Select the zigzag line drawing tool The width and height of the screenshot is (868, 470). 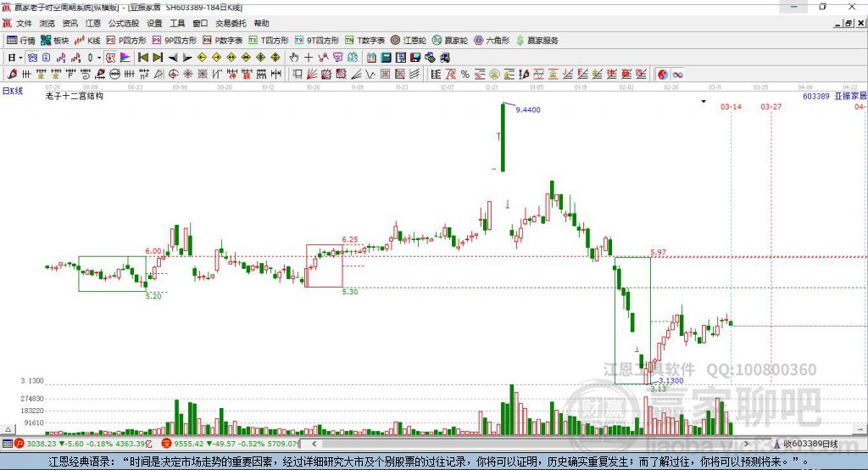370,75
